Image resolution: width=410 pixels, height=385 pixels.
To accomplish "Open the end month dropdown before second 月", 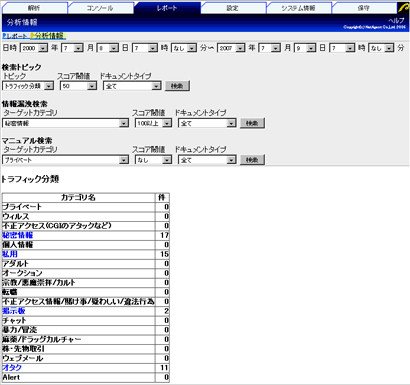I will point(270,48).
